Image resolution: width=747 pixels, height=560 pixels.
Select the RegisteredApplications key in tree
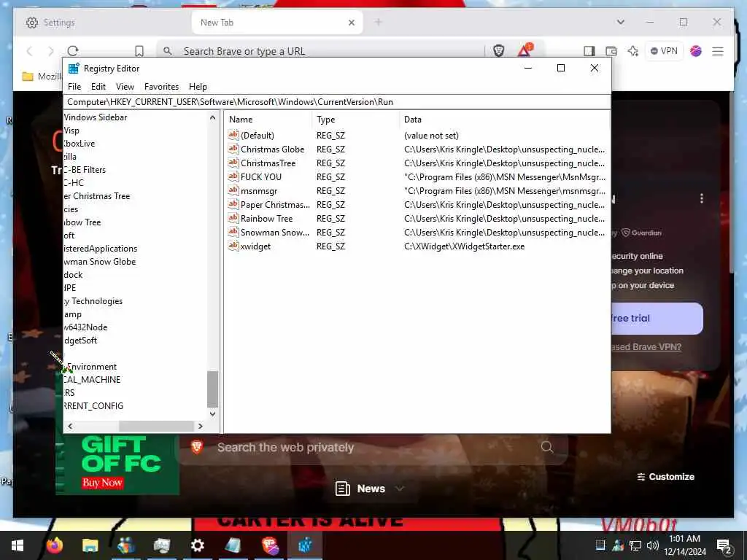tap(101, 249)
